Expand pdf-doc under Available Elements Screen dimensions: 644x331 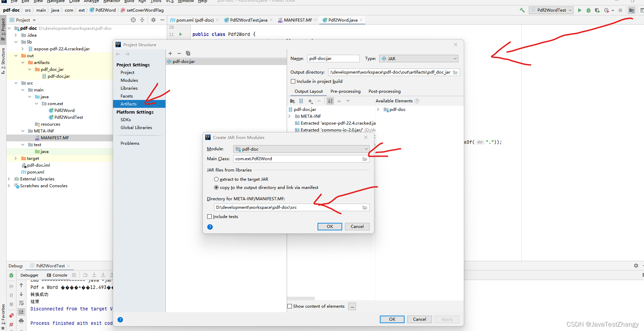point(378,110)
